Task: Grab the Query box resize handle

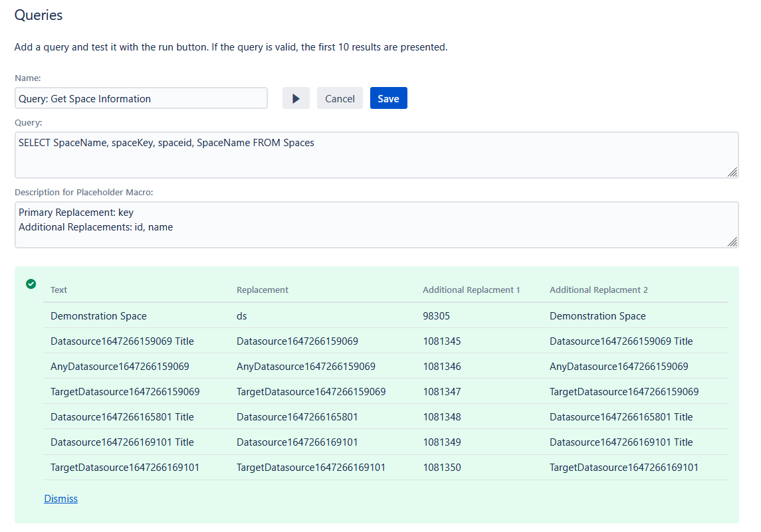Action: tap(732, 172)
